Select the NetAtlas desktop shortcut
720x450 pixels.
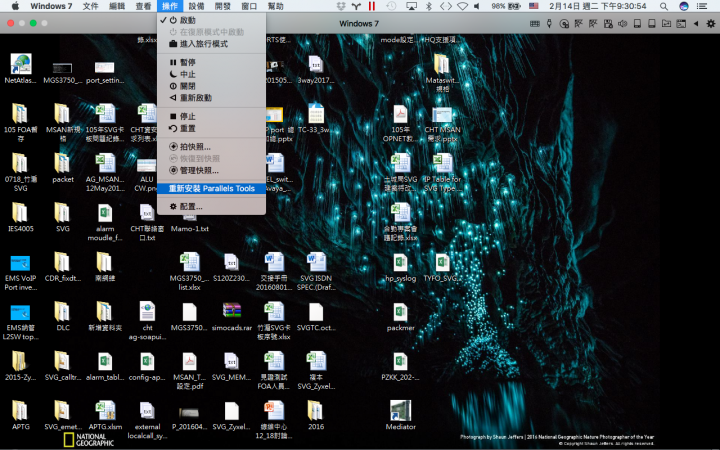20,69
